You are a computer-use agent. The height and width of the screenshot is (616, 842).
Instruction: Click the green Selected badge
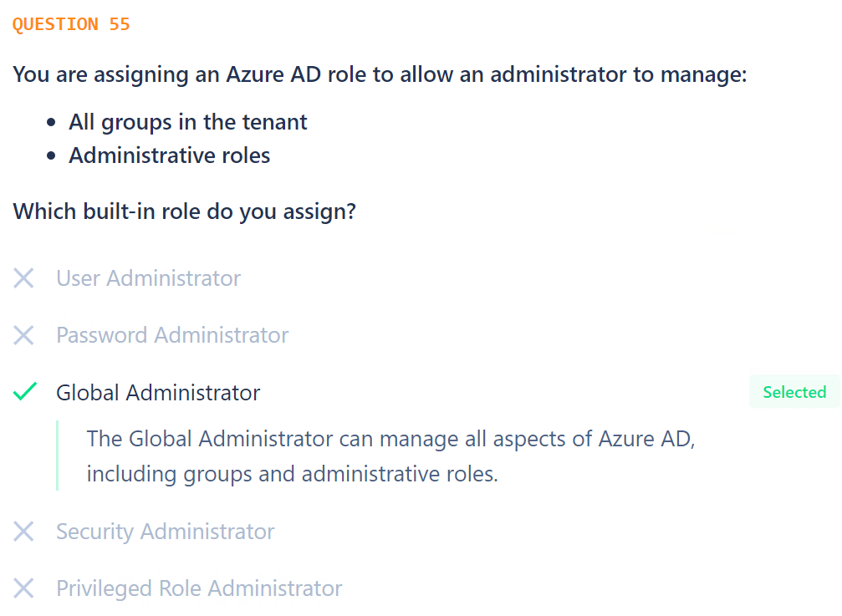click(794, 392)
